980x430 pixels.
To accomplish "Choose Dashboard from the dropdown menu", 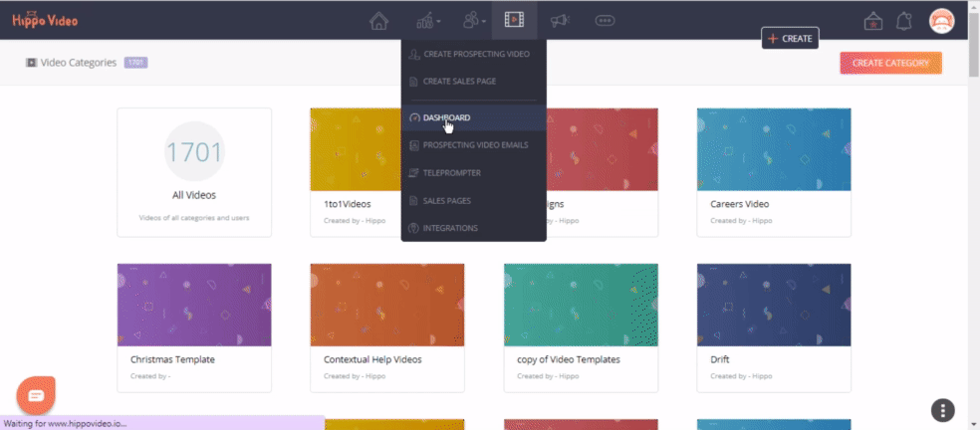I will click(x=474, y=117).
